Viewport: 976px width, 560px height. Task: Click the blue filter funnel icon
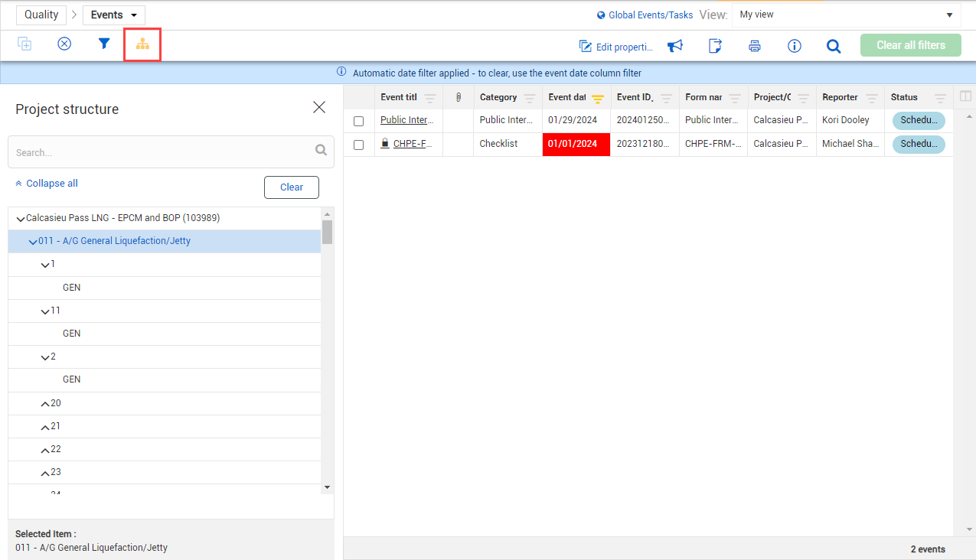point(104,44)
